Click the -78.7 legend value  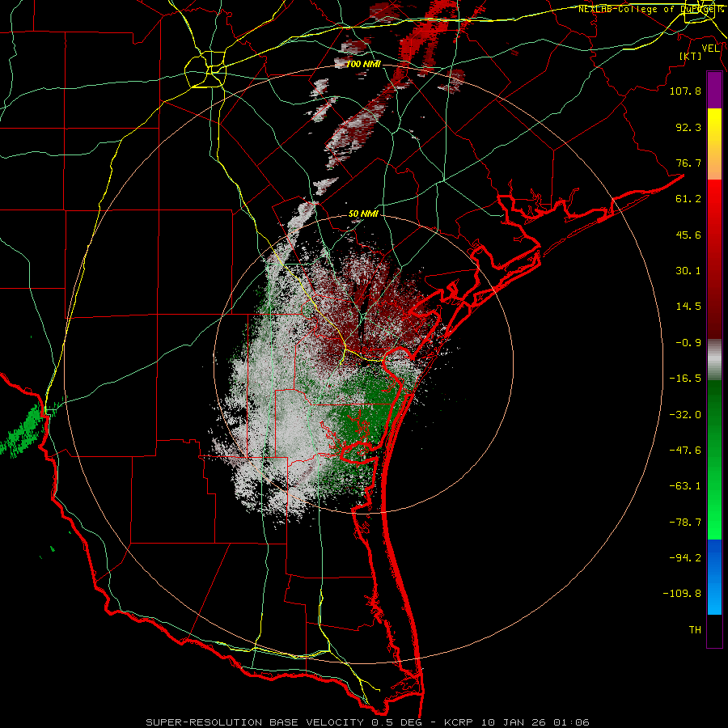[685, 523]
